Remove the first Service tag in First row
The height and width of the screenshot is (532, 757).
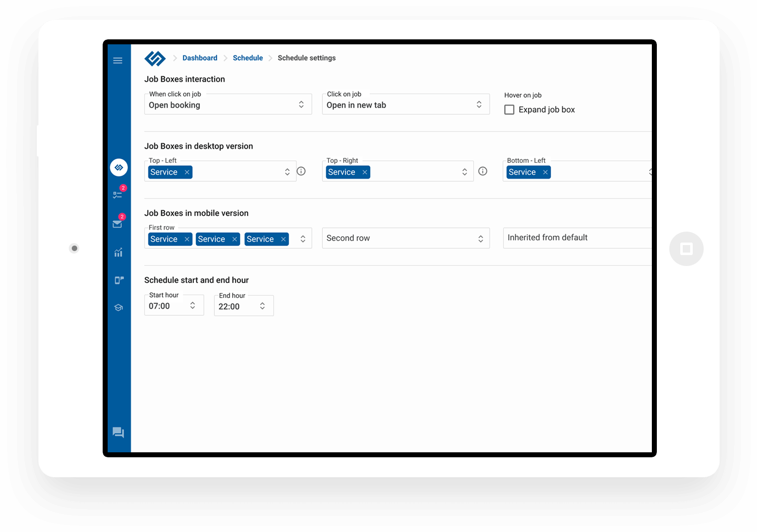click(x=187, y=239)
